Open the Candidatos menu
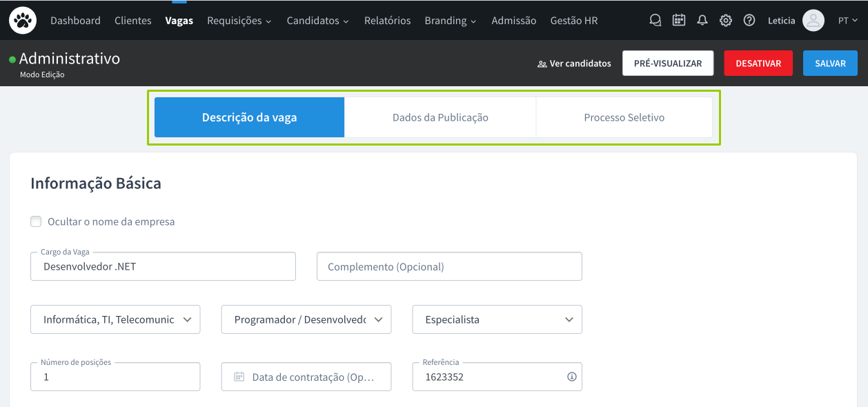 click(317, 21)
